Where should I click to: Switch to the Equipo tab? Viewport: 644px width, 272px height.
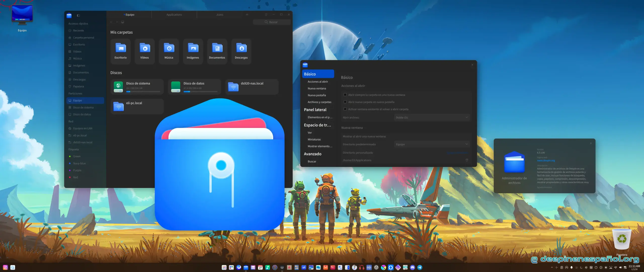click(129, 15)
